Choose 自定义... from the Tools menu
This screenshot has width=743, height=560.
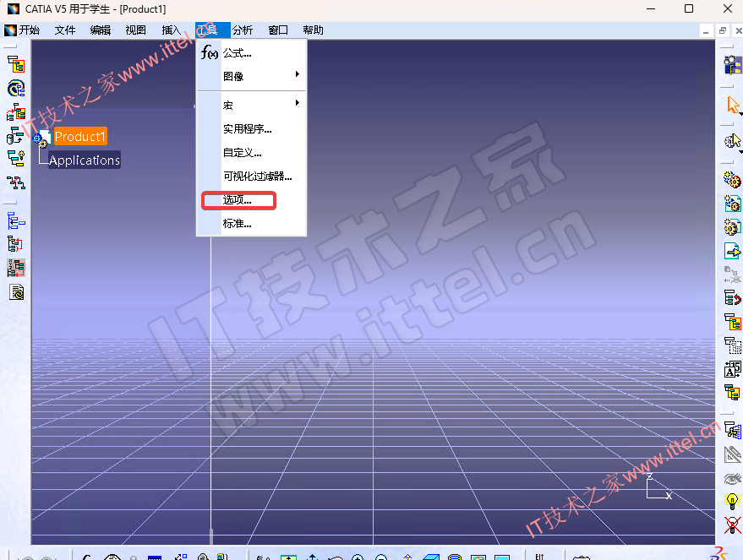[252, 152]
